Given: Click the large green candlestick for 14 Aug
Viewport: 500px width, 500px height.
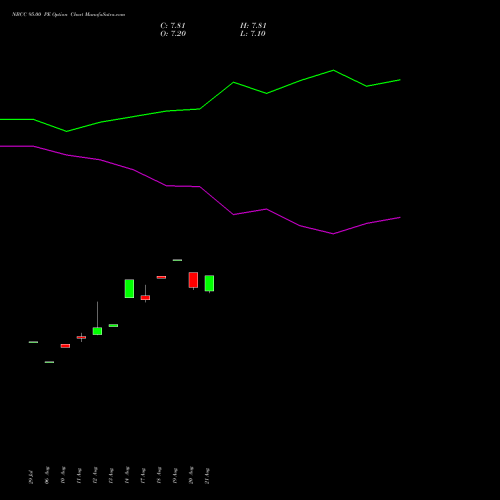Looking at the screenshot, I should tap(129, 288).
